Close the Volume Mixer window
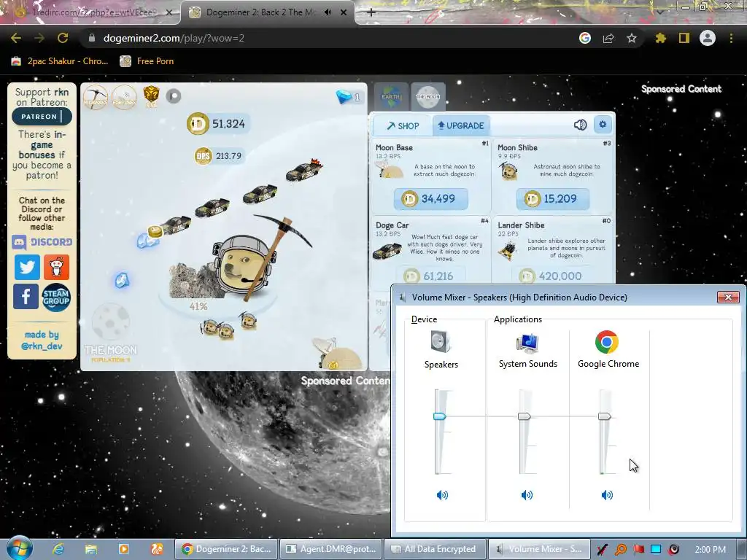 [728, 297]
